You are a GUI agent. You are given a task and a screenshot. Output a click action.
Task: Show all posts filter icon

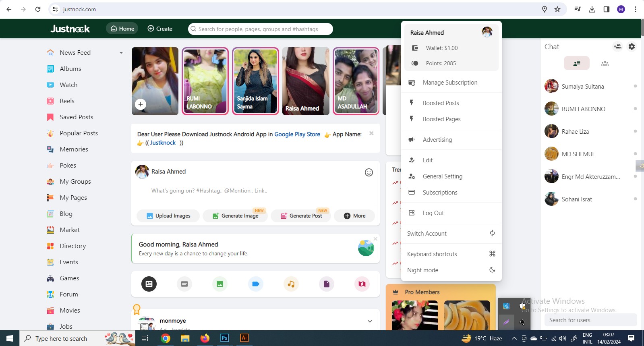point(149,284)
